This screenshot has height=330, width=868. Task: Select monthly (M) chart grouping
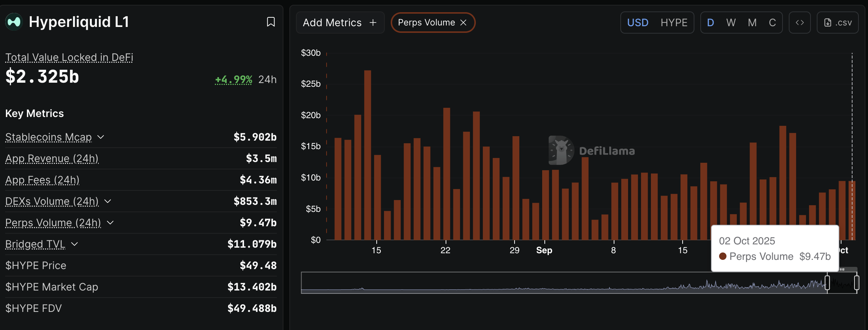click(752, 23)
